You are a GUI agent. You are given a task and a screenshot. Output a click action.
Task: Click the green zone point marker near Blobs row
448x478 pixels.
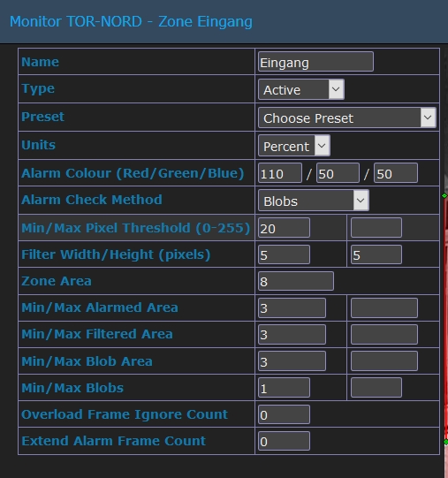pos(444,196)
